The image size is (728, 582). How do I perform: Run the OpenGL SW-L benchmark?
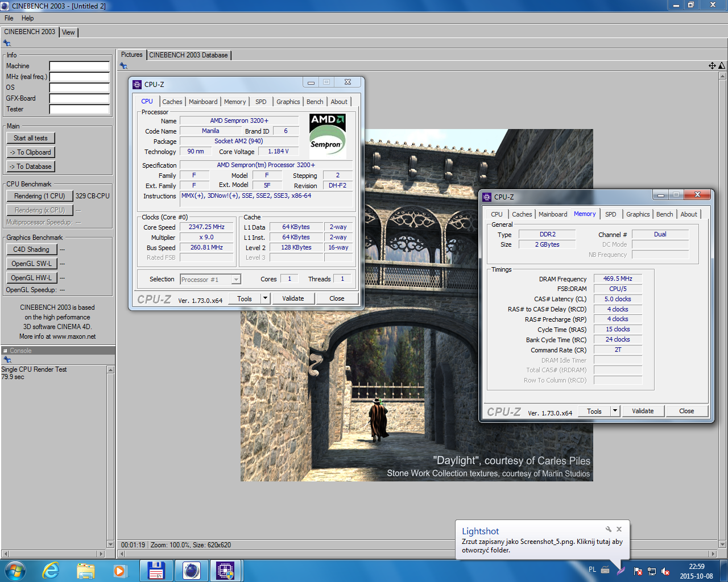(31, 264)
